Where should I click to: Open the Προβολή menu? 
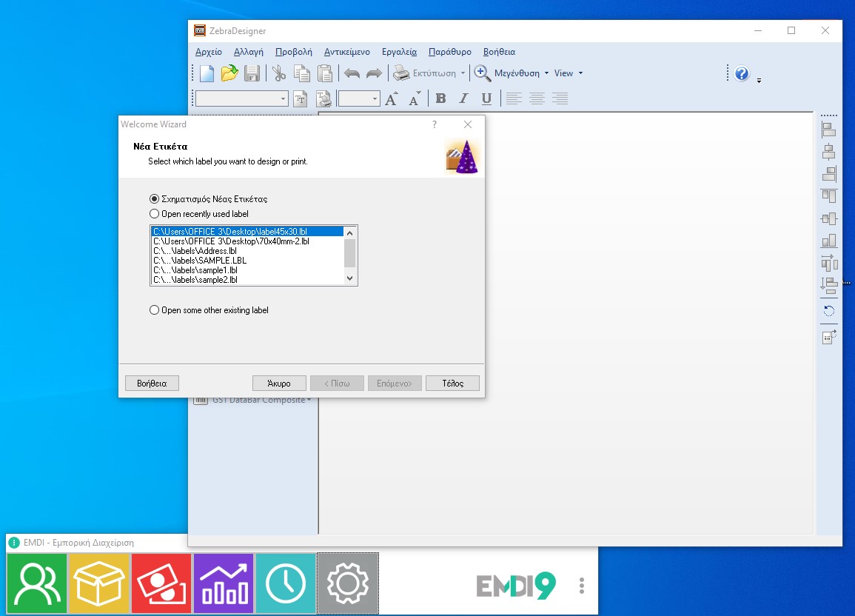pos(294,52)
